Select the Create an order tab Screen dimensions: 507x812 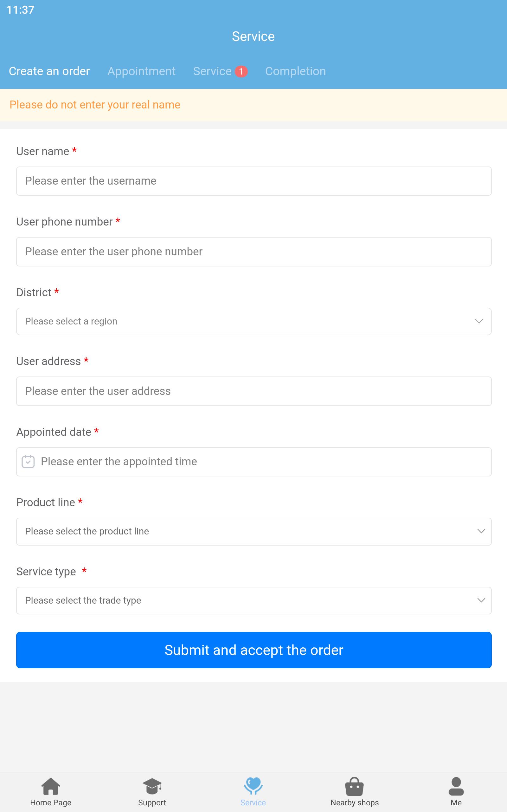click(49, 71)
